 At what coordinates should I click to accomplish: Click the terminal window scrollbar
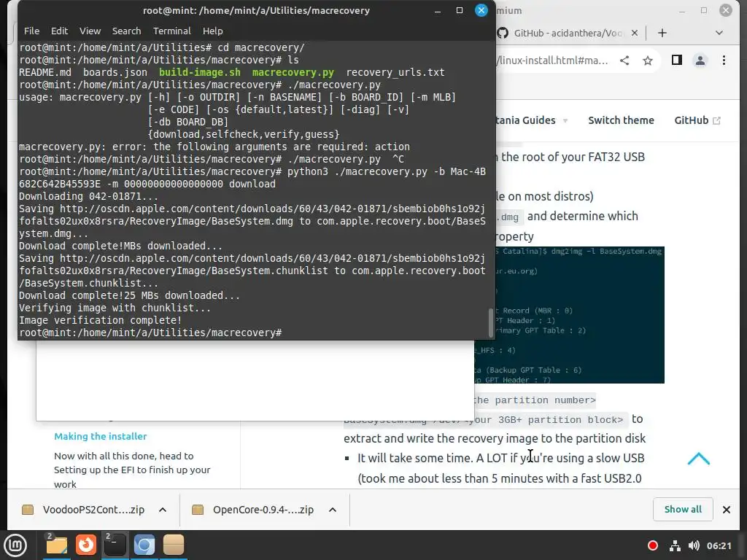tap(491, 323)
